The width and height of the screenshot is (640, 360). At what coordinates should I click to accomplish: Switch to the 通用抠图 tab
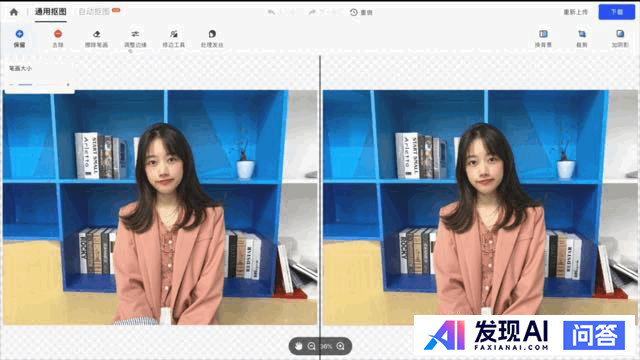click(51, 12)
